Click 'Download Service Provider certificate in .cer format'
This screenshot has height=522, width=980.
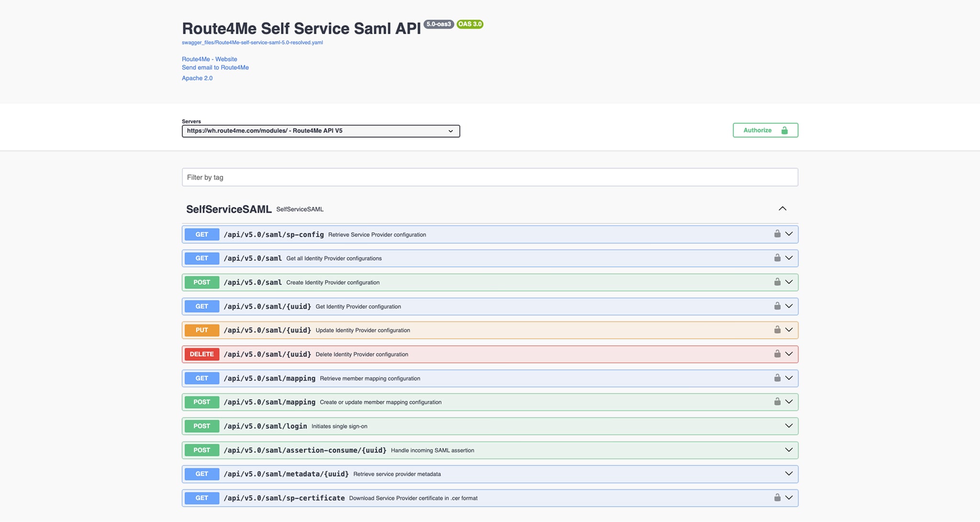[x=413, y=498]
